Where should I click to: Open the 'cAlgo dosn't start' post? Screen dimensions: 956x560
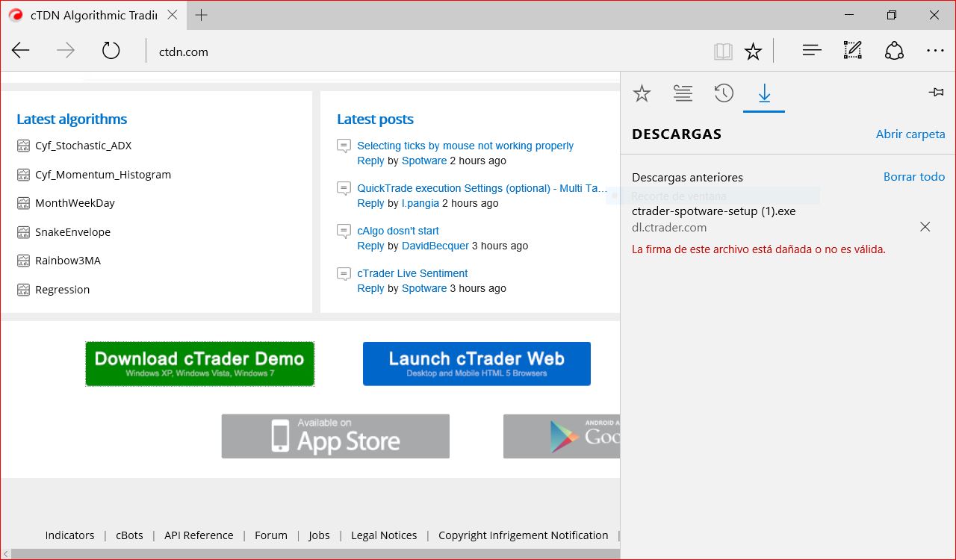tap(398, 231)
